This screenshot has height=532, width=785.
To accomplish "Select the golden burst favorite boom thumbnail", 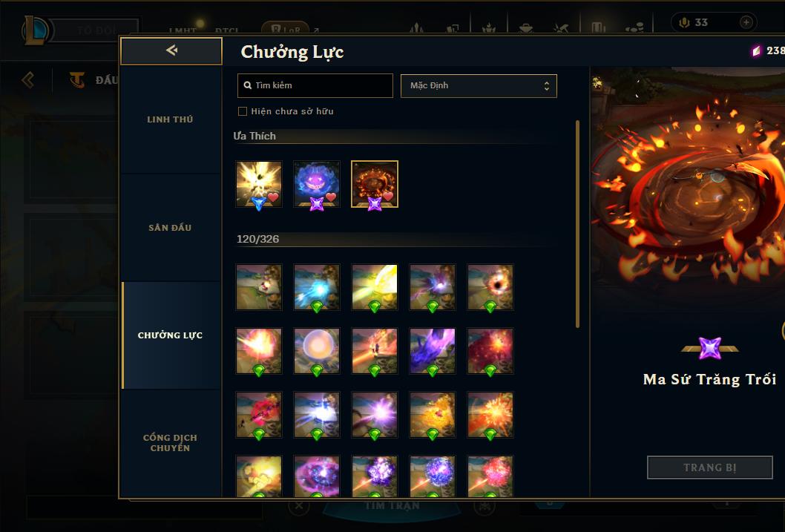I will coord(259,184).
